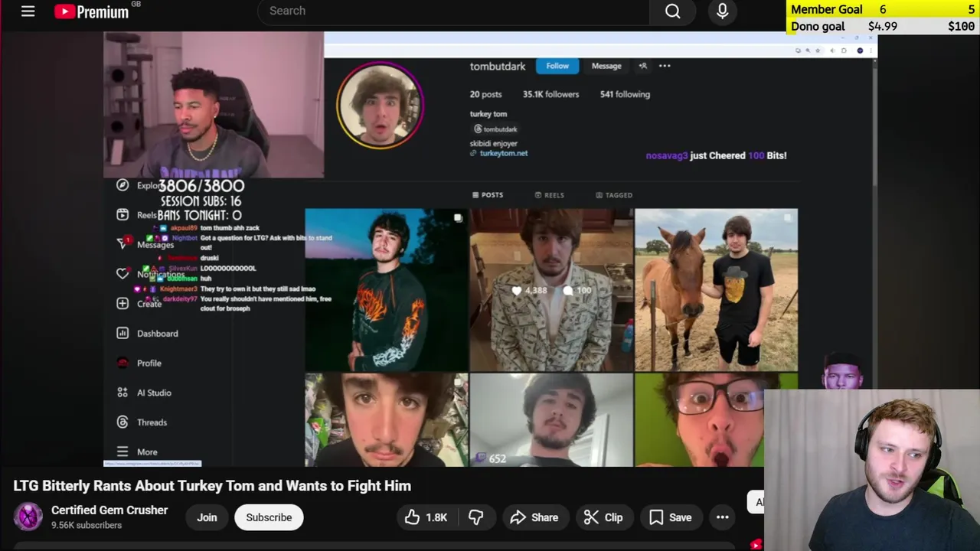The width and height of the screenshot is (980, 551).
Task: Click the nosavag3 cheered 100 Bits alert
Action: 716,155
